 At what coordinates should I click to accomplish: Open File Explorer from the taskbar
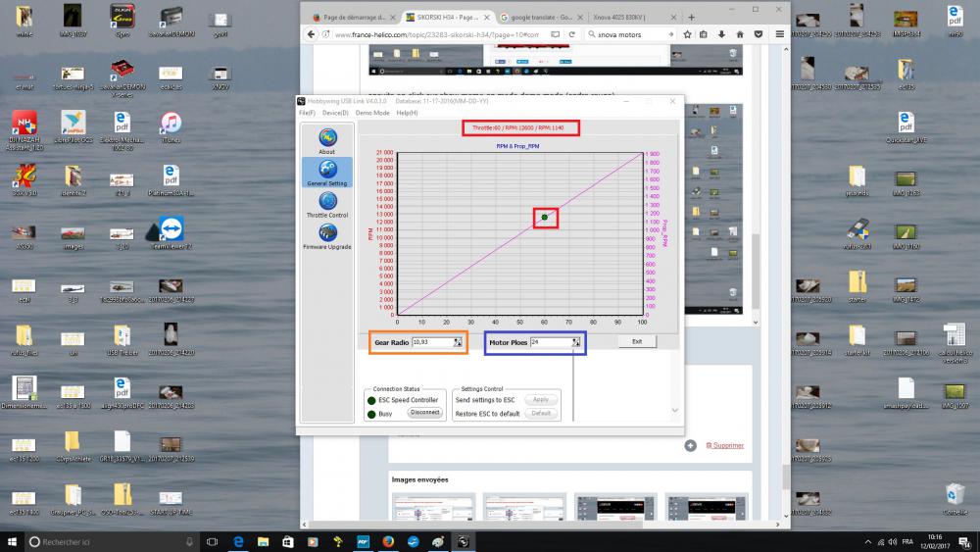tap(263, 541)
